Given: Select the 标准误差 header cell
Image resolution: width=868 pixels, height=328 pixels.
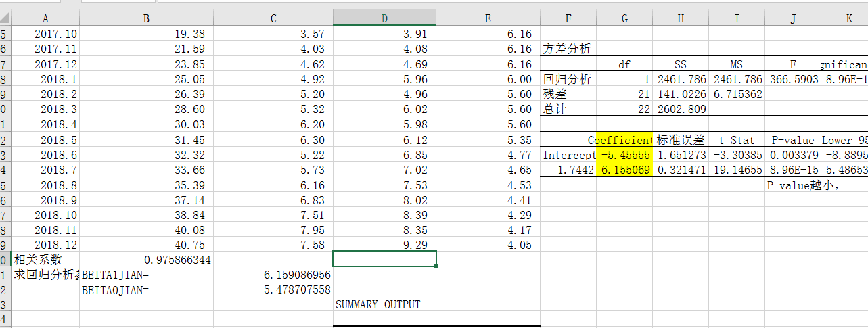Looking at the screenshot, I should pos(681,140).
